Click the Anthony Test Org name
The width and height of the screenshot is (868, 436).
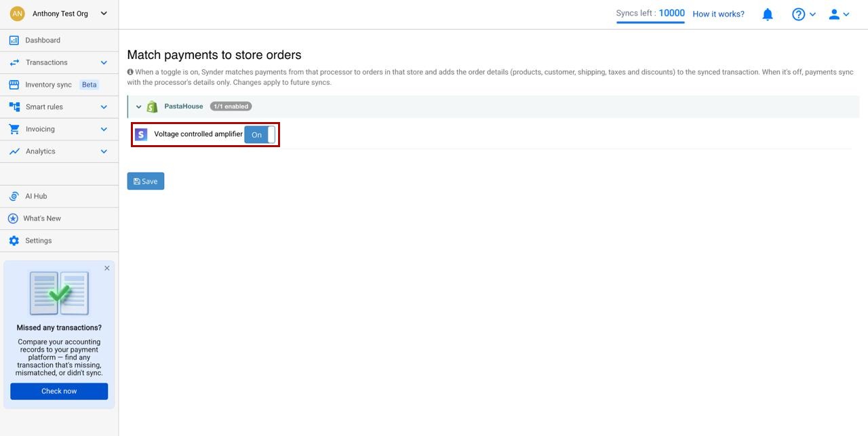[x=60, y=14]
